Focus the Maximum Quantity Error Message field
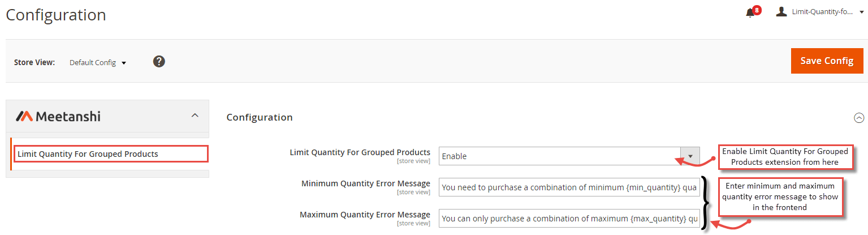 coord(569,218)
